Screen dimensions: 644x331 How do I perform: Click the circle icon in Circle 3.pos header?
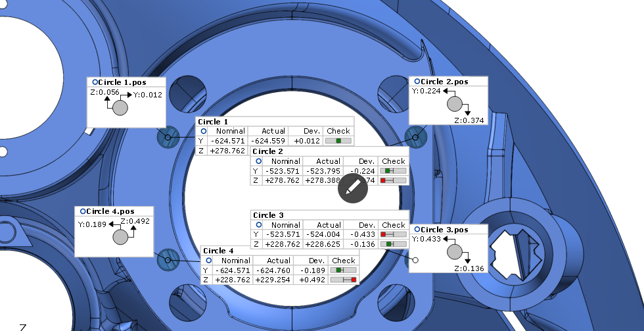click(x=417, y=230)
